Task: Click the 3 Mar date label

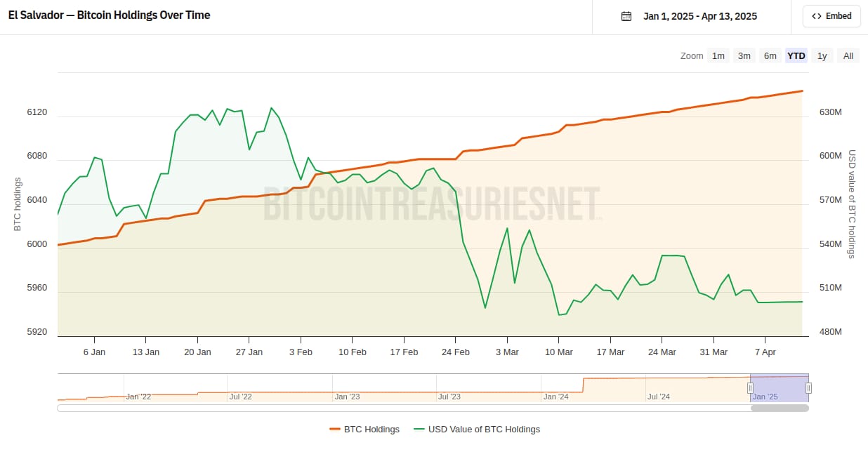Action: click(507, 352)
